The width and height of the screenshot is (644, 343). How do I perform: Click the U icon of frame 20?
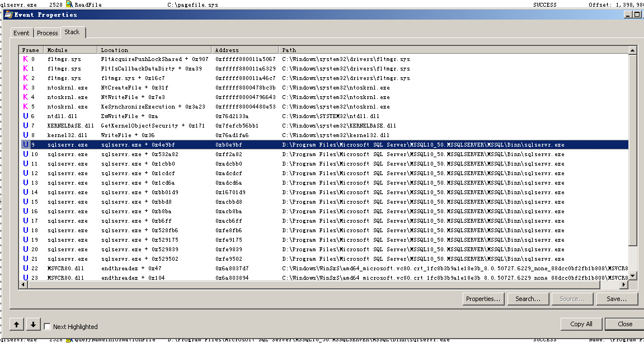pyautogui.click(x=26, y=250)
